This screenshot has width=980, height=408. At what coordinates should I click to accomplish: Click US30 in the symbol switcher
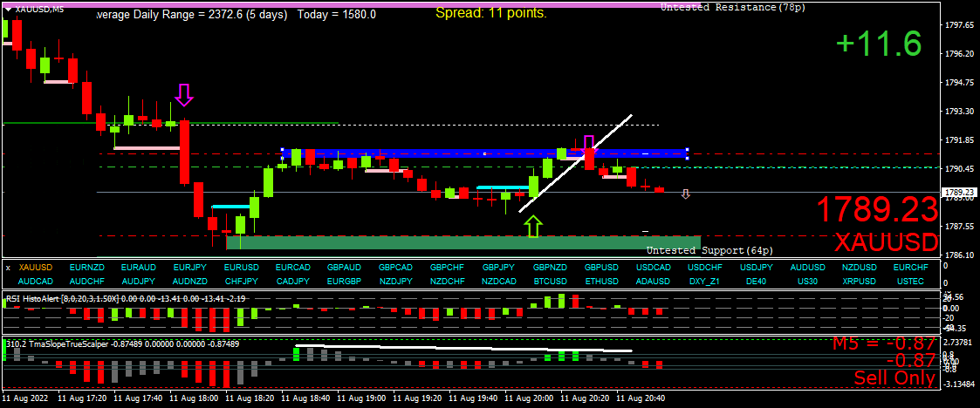point(807,282)
